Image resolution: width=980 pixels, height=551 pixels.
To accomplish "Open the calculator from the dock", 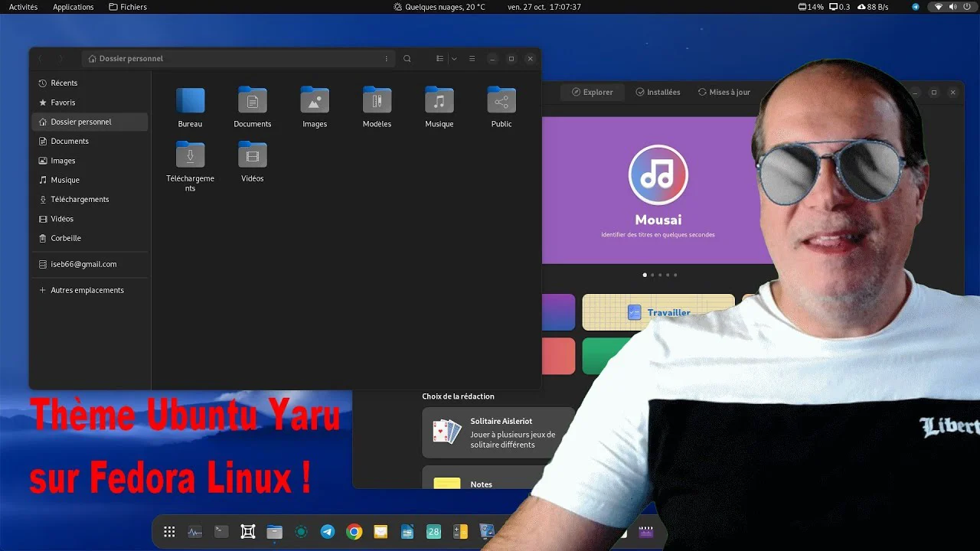I will tap(460, 532).
